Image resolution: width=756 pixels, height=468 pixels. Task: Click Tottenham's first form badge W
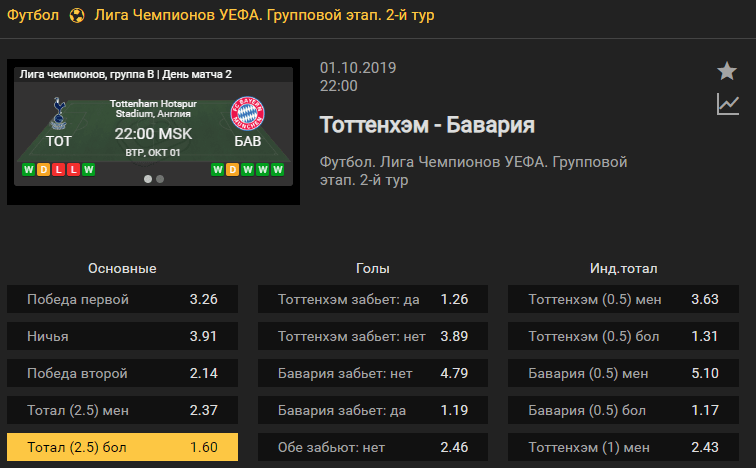28,170
